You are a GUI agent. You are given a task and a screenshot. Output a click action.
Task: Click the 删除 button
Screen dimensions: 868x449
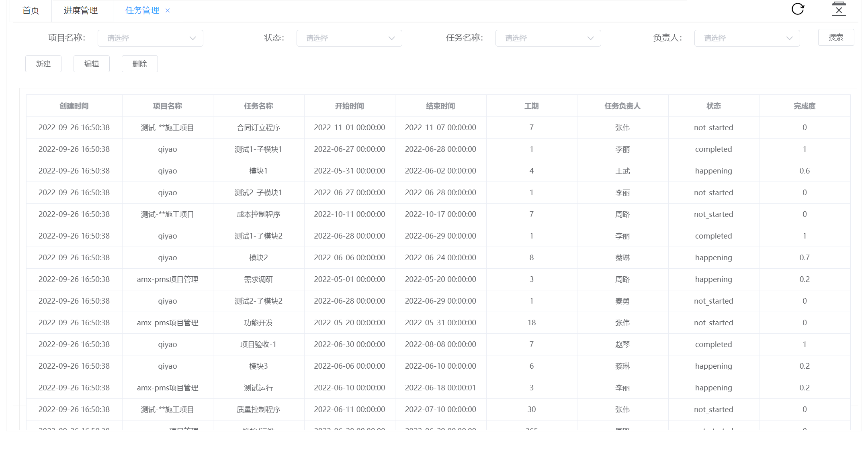[140, 64]
